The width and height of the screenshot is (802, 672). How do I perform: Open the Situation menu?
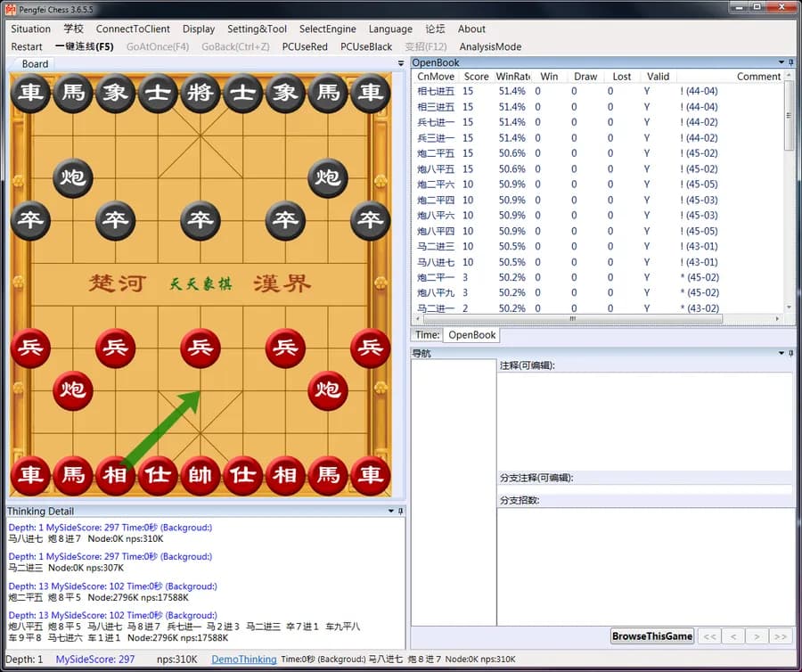(30, 29)
